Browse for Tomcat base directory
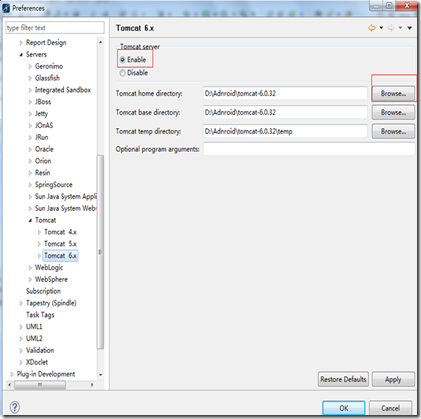This screenshot has height=419, width=421. click(393, 112)
